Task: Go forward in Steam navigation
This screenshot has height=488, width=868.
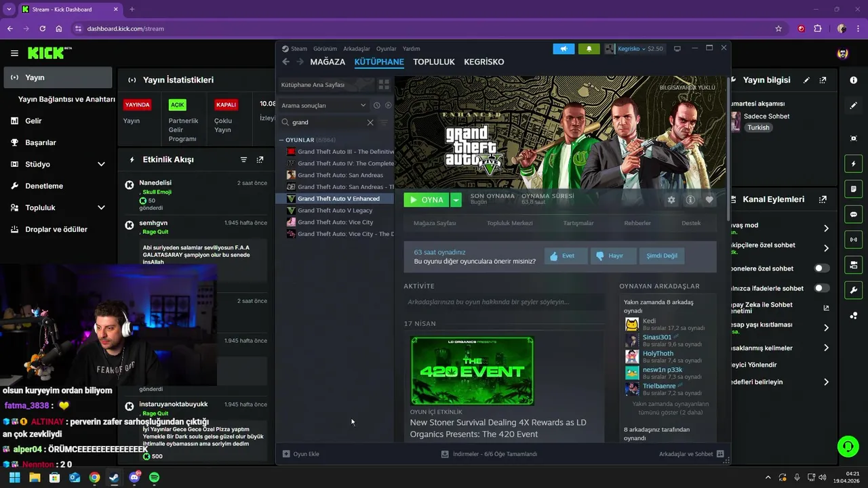Action: (x=300, y=62)
